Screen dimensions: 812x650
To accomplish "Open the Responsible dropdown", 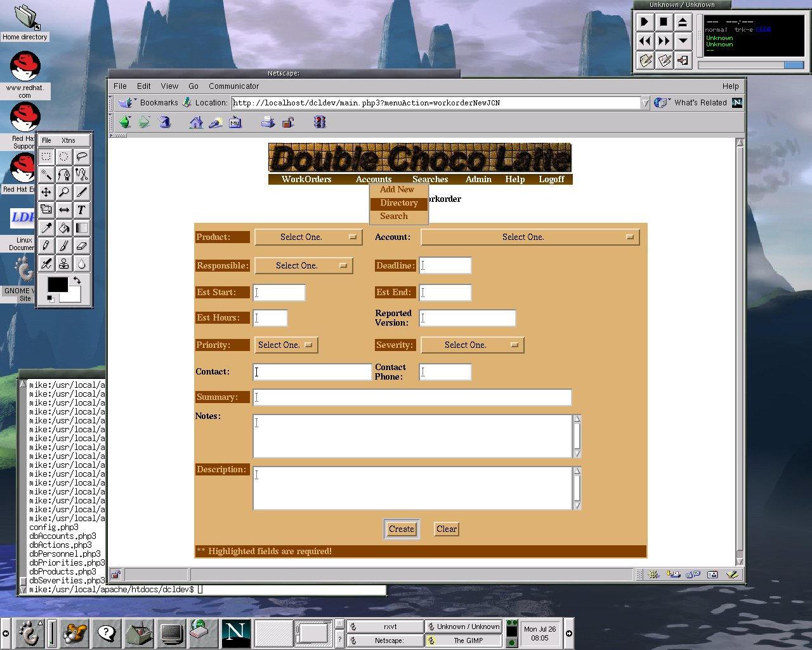I will point(303,265).
